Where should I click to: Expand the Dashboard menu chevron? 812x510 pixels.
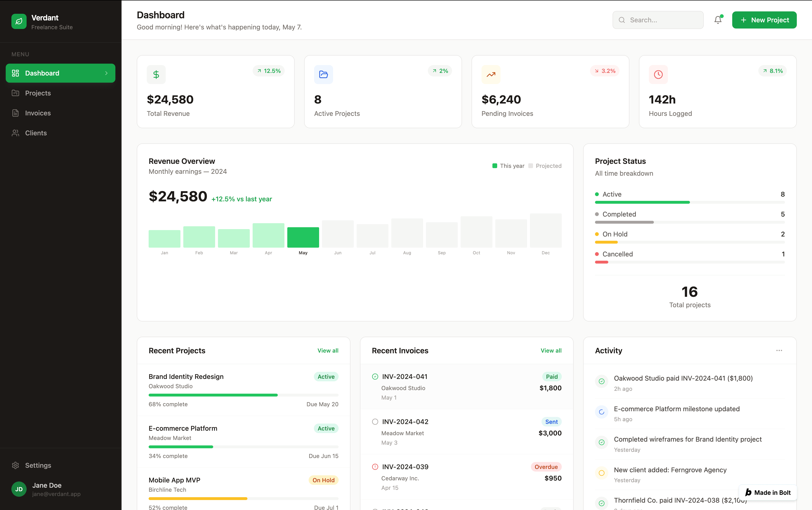(106, 73)
